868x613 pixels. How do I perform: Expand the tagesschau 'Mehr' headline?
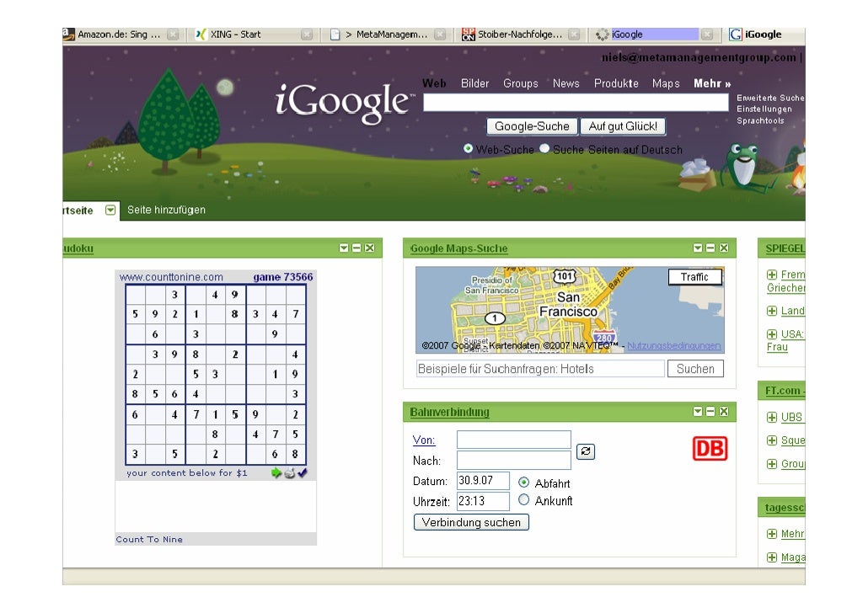(x=772, y=534)
